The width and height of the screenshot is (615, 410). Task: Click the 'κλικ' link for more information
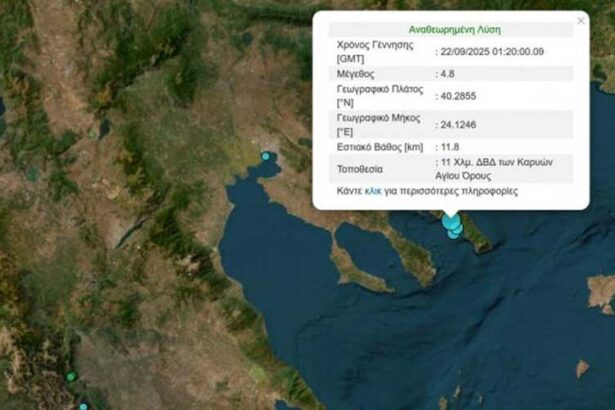click(372, 190)
